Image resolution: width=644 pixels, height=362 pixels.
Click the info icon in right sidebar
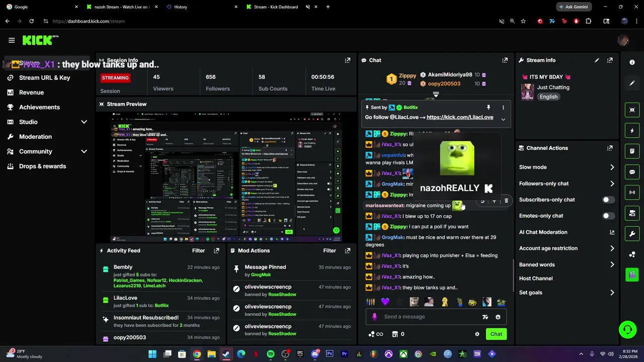(x=632, y=62)
